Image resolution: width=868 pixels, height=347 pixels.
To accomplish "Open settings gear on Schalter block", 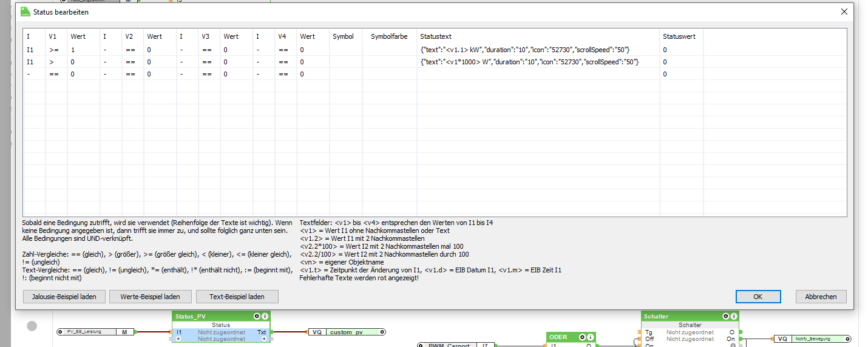I will click(726, 316).
